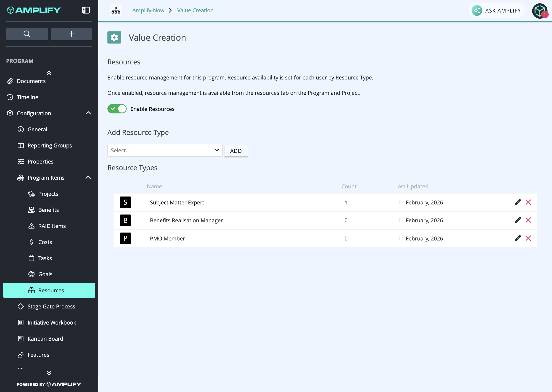Open the Select resource type dropdown
This screenshot has width=552, height=392.
tap(165, 150)
